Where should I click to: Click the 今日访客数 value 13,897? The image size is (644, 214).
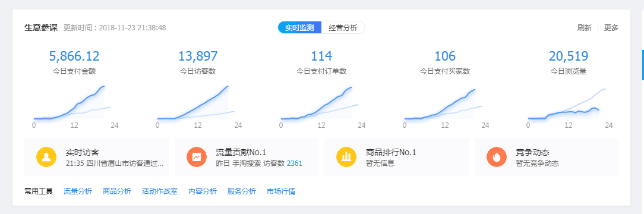(198, 56)
